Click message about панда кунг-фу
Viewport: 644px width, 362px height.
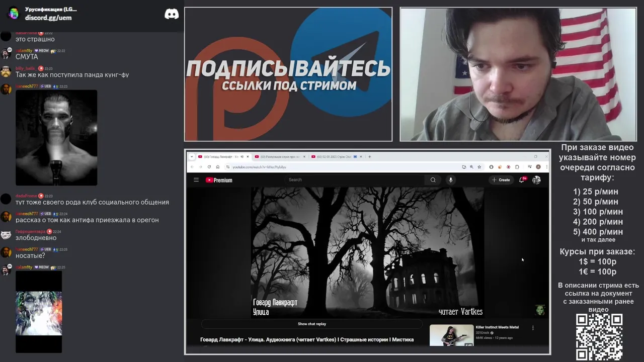72,74
